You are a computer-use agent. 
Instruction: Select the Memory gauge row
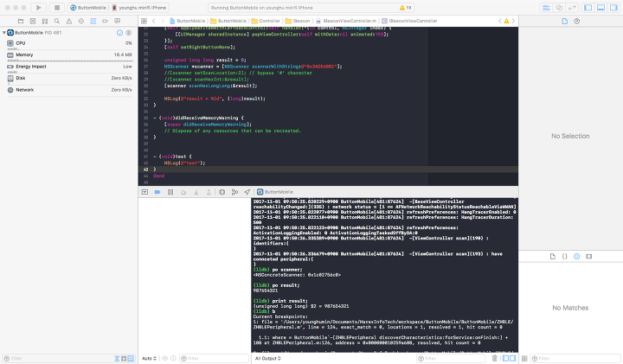point(69,55)
